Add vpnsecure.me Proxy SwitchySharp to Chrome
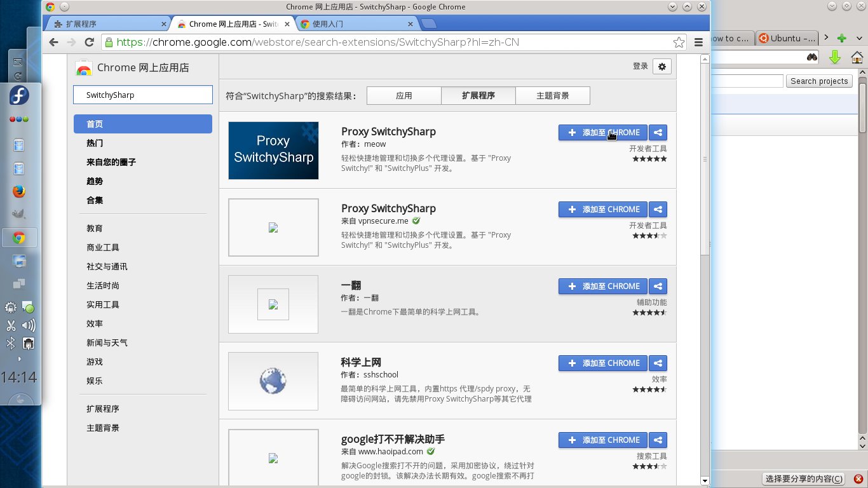 coord(603,209)
